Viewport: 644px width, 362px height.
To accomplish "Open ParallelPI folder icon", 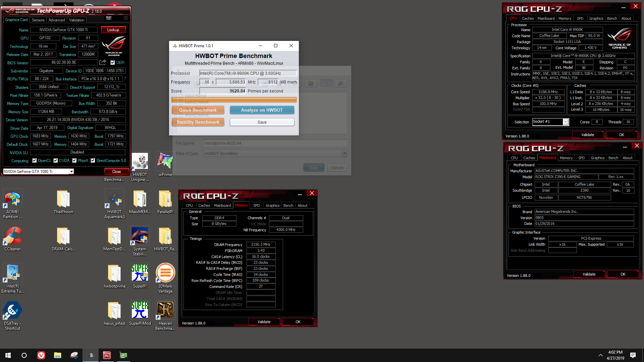I will click(x=165, y=202).
